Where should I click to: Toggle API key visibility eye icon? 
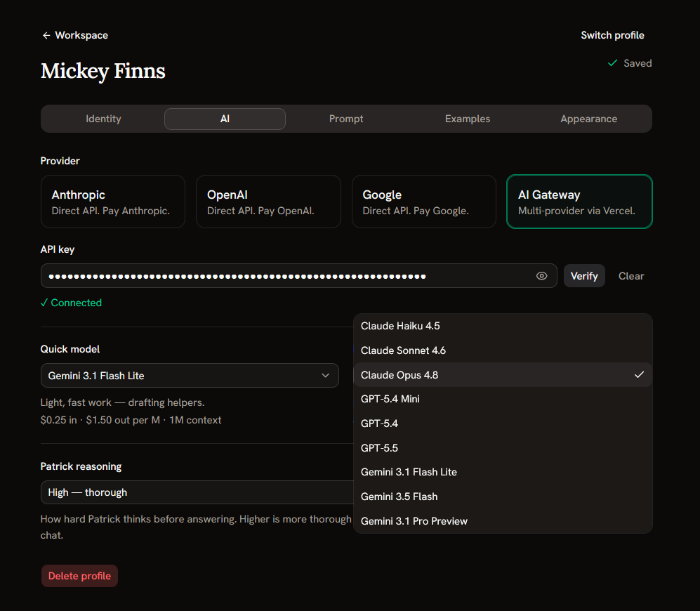(x=541, y=276)
